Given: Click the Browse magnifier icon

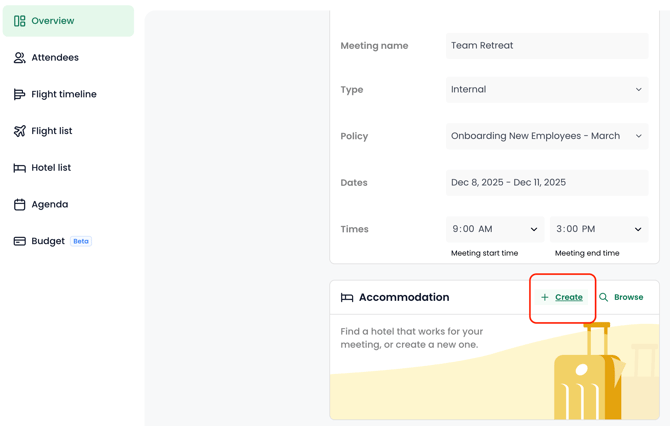Looking at the screenshot, I should 604,297.
